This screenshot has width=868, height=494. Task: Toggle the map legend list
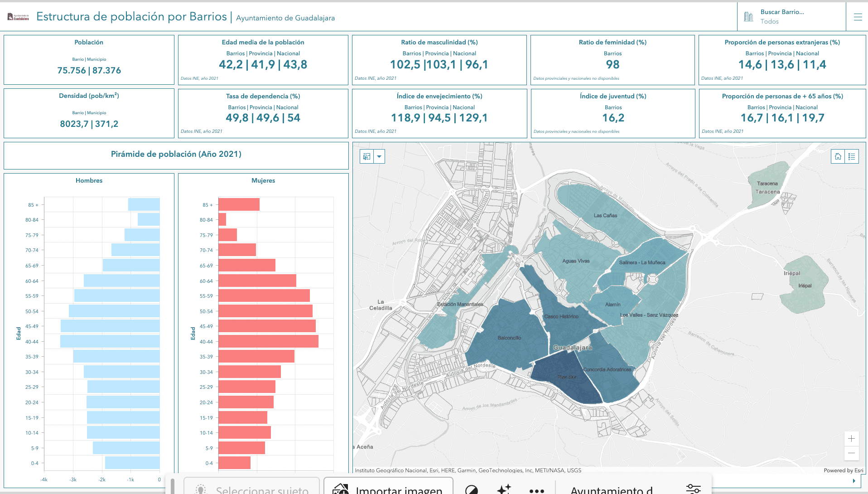(852, 156)
